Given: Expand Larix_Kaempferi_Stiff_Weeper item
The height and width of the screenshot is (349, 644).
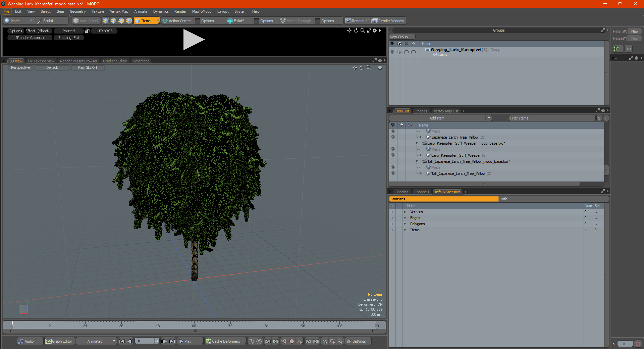Looking at the screenshot, I should [421, 155].
